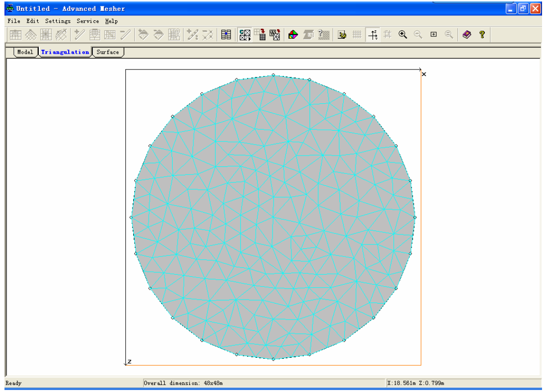Click the topmost boundary node of the circle
The height and width of the screenshot is (392, 547).
point(273,76)
